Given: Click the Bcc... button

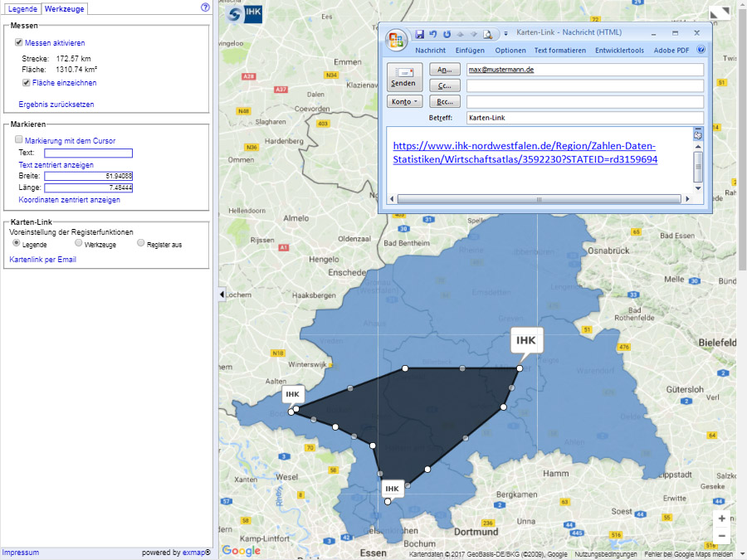Looking at the screenshot, I should pos(445,101).
